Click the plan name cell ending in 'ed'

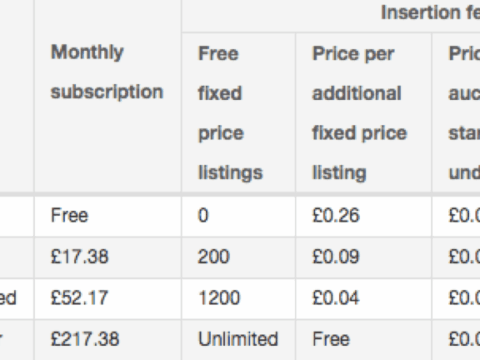8,298
